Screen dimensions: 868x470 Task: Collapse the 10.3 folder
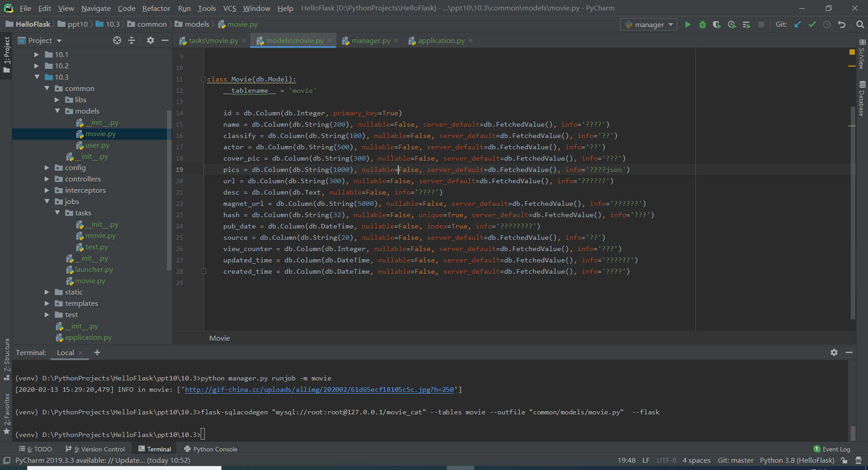pyautogui.click(x=37, y=77)
